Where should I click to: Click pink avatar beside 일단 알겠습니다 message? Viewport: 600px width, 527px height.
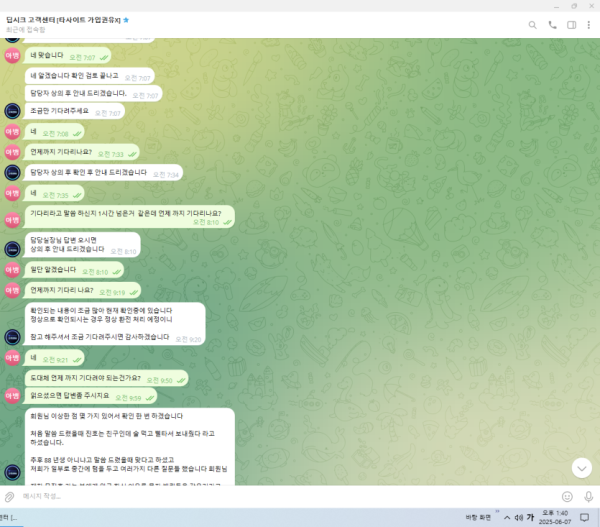[x=12, y=270]
